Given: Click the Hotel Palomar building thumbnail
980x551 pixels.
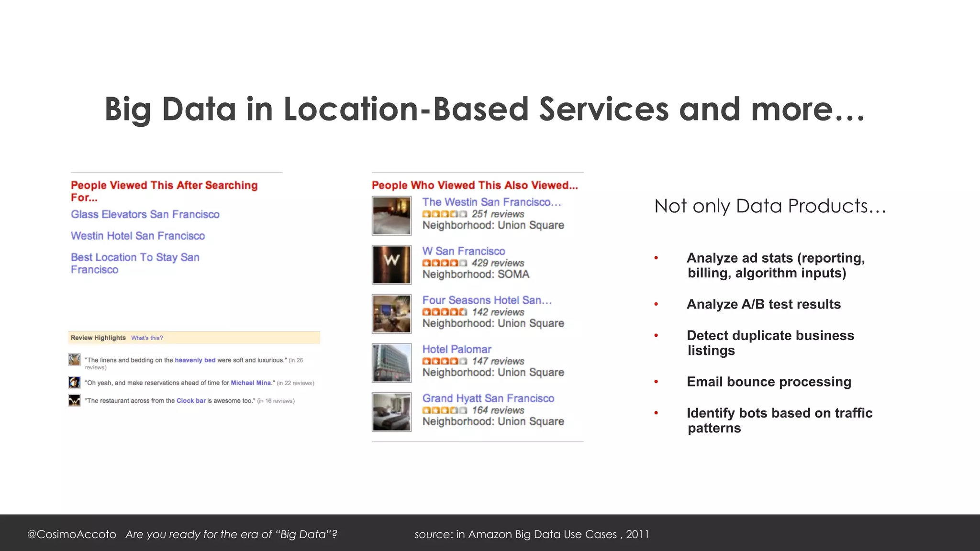Looking at the screenshot, I should point(391,363).
